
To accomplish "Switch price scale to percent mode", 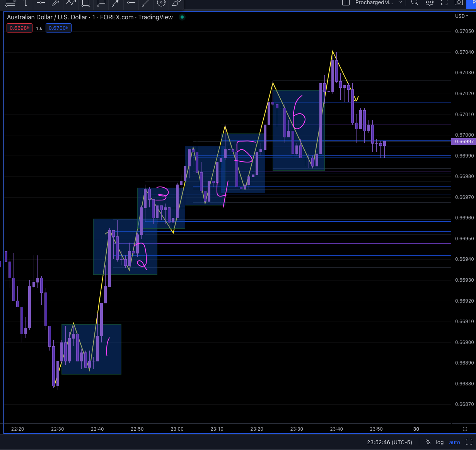I will click(428, 442).
